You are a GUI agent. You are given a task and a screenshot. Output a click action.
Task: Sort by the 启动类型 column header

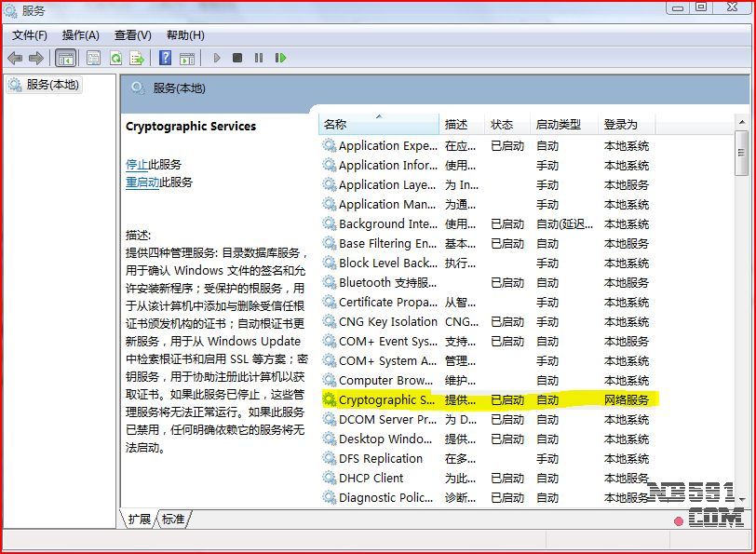click(x=562, y=125)
